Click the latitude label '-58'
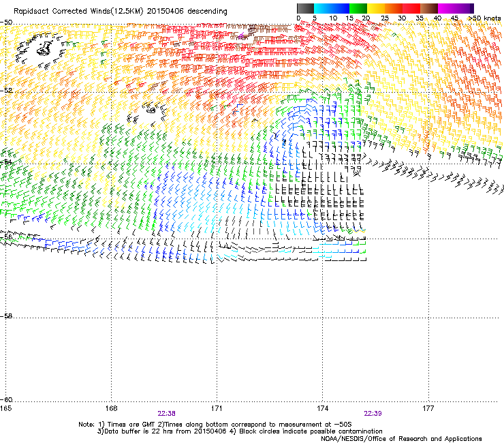Viewport: 504px width, 443px height. coord(6,316)
